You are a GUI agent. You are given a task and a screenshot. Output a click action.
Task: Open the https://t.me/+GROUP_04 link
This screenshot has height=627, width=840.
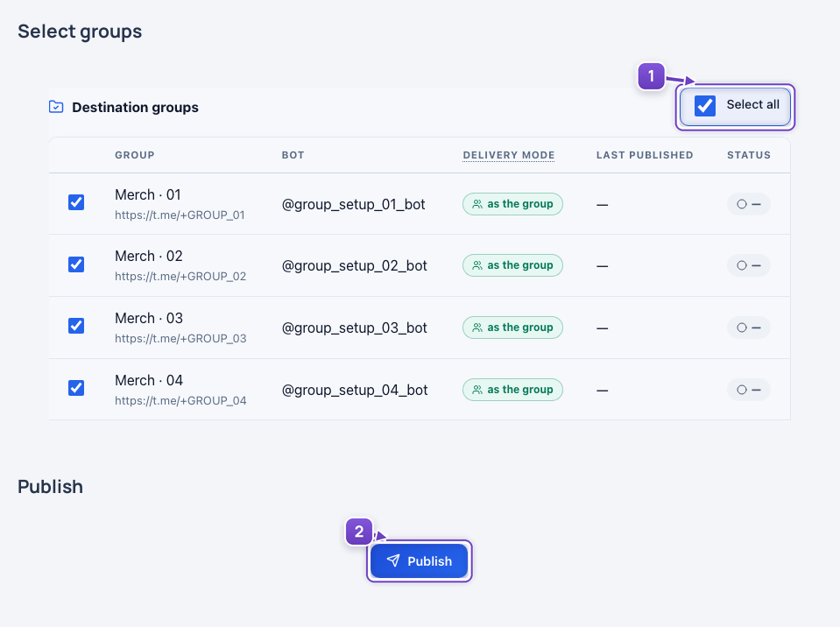pos(180,400)
